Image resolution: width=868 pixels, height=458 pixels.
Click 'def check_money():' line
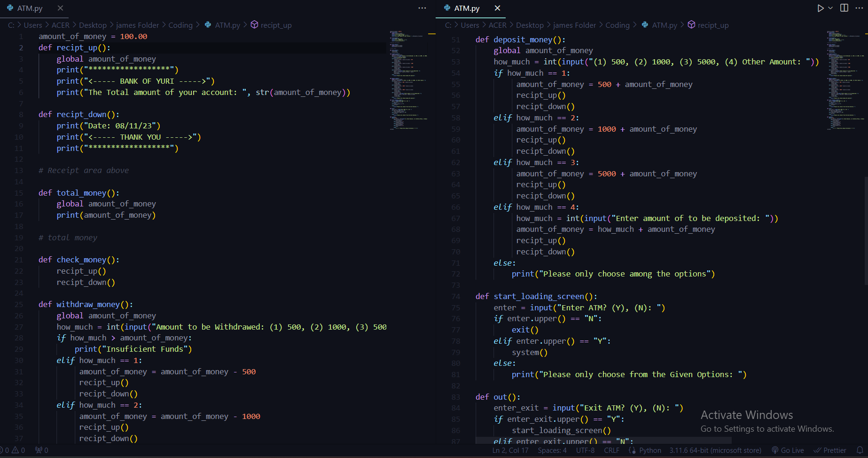[79, 260]
